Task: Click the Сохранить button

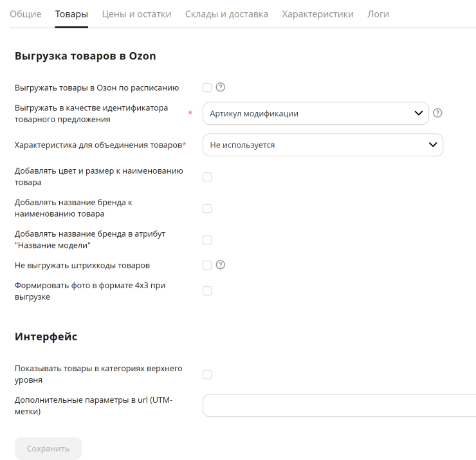Action: (x=48, y=448)
